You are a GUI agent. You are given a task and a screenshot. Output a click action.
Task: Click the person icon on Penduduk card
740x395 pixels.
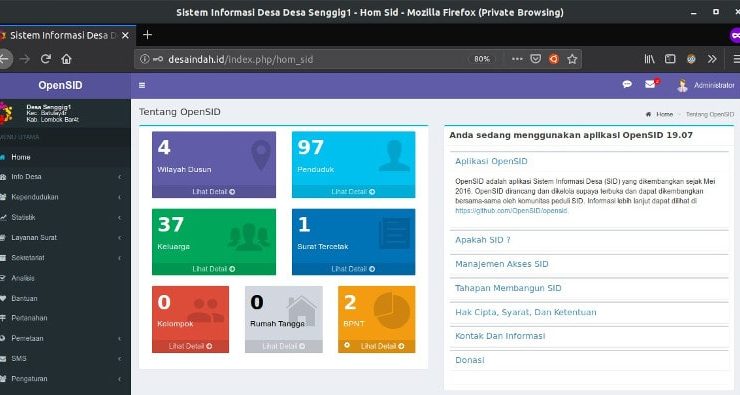pyautogui.click(x=395, y=156)
